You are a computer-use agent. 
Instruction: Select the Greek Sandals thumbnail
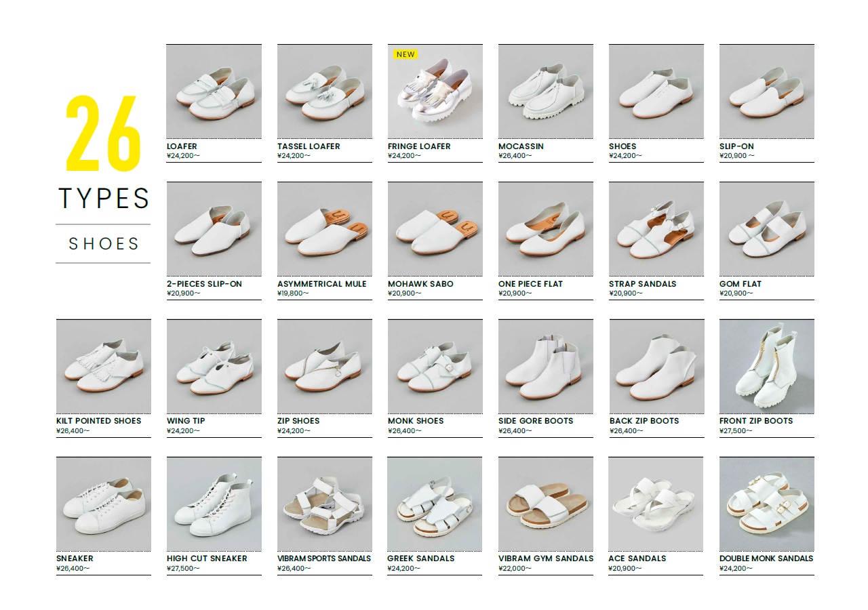click(x=435, y=504)
